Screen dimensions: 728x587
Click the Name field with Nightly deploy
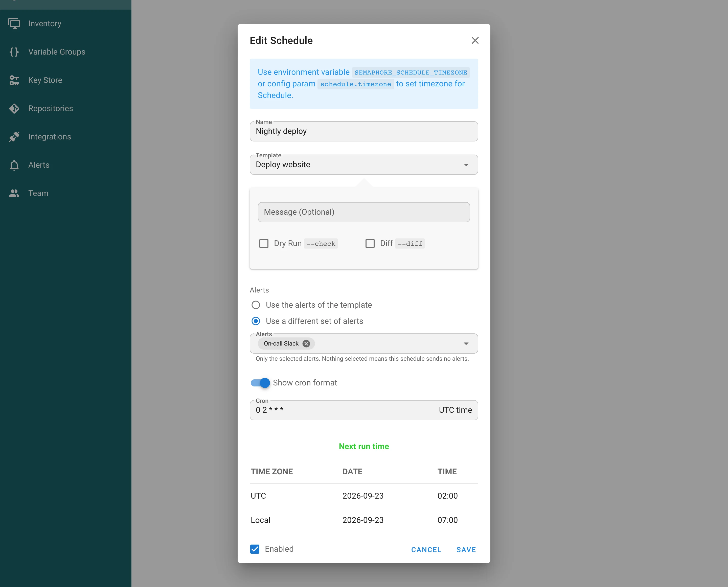(x=363, y=131)
